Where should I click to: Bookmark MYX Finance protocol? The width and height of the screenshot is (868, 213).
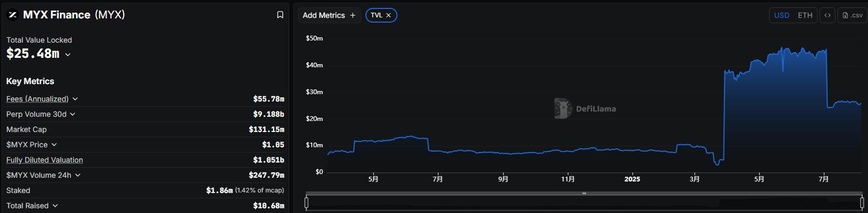(280, 15)
